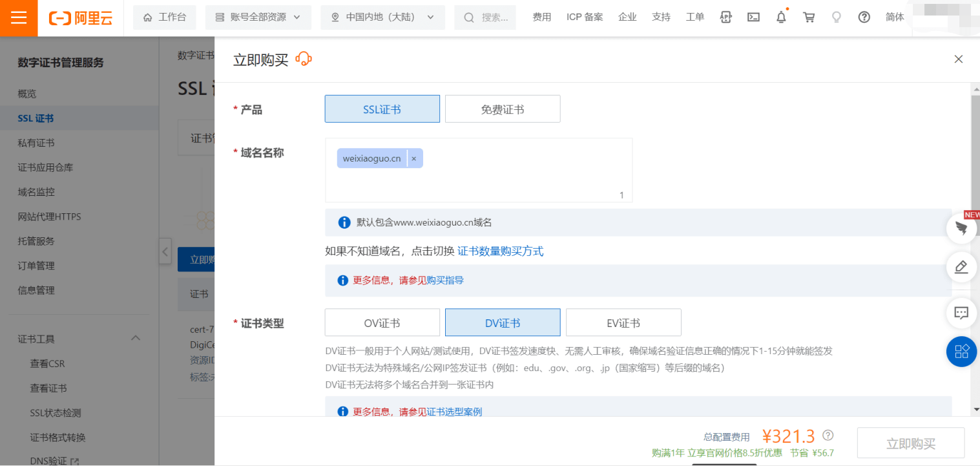The height and width of the screenshot is (466, 980).
Task: Choose the 免费证书 product option
Action: 502,109
